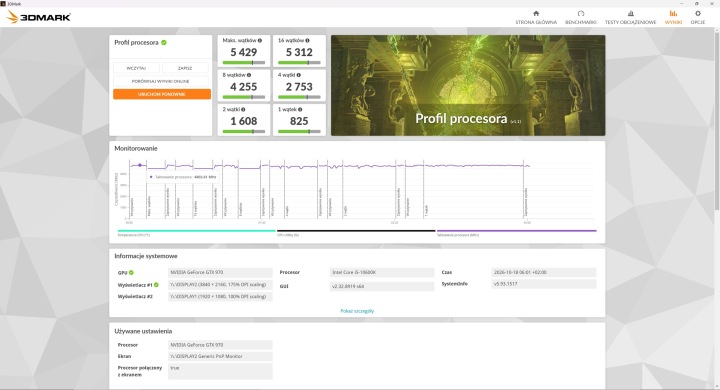
Task: Click Porównaj wyniki online button
Action: click(x=161, y=81)
